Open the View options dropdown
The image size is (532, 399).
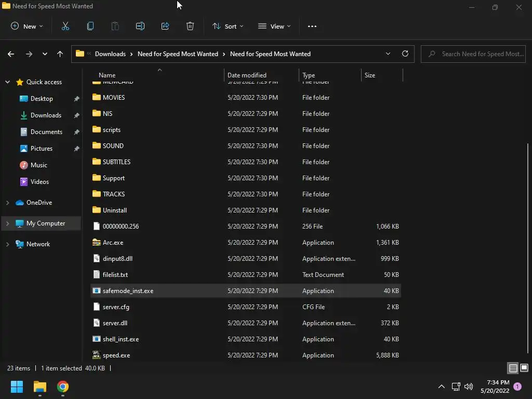pyautogui.click(x=274, y=26)
